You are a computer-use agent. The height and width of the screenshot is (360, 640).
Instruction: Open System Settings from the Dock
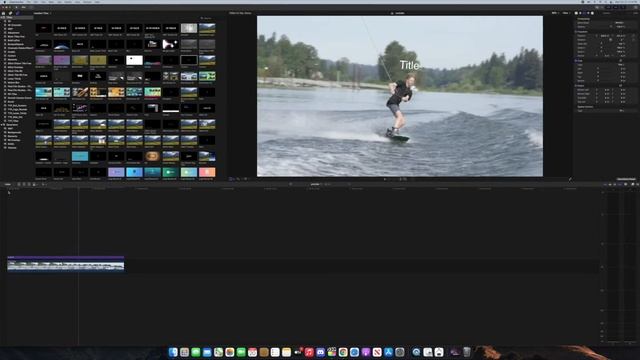click(400, 352)
